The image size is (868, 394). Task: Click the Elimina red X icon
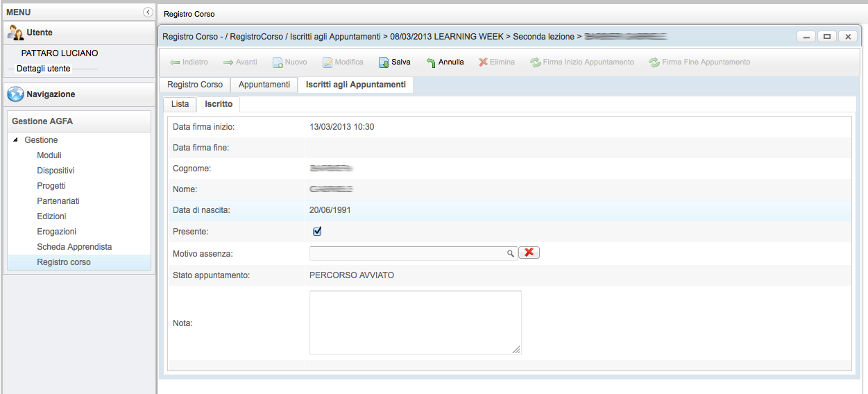(483, 62)
